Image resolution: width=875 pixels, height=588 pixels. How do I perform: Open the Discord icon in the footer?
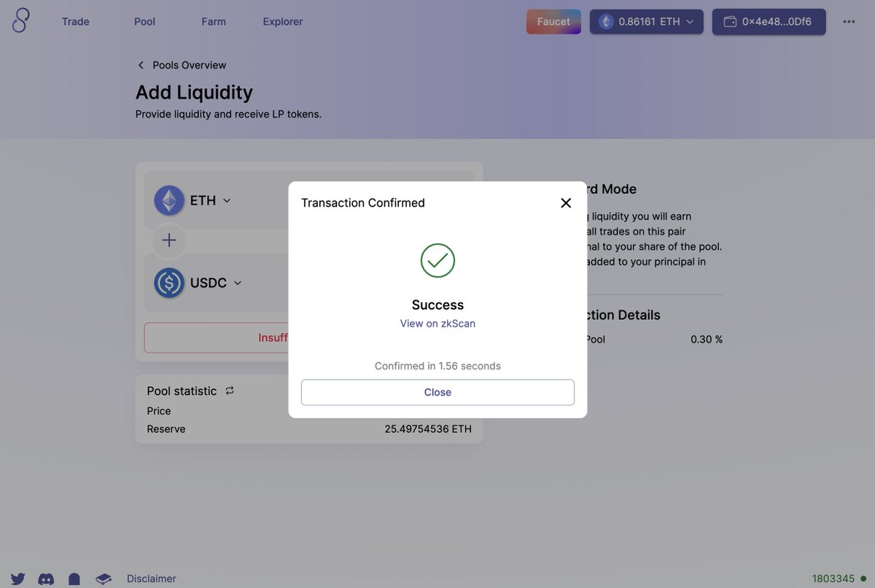click(x=46, y=579)
